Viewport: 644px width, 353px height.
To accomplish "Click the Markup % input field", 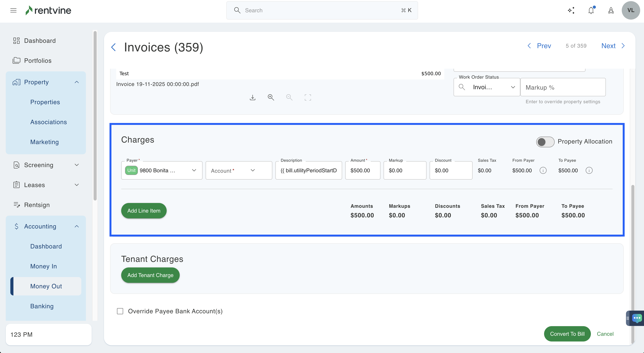I will [563, 87].
